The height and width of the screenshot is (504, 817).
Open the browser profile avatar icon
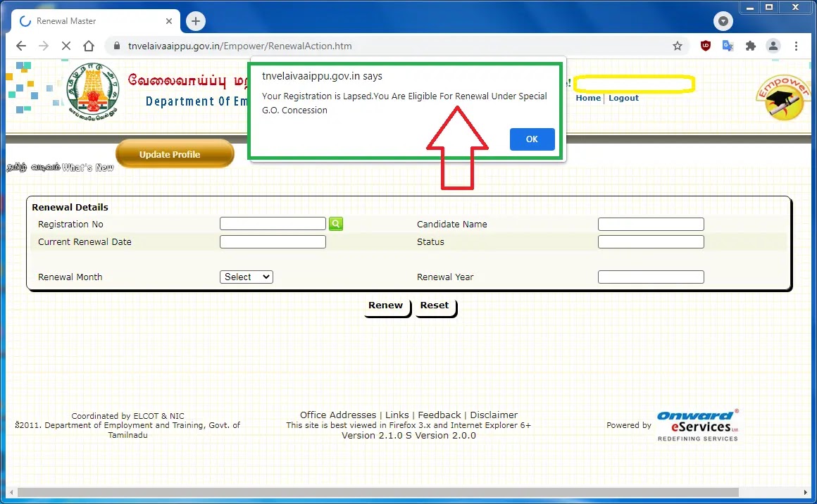click(773, 46)
